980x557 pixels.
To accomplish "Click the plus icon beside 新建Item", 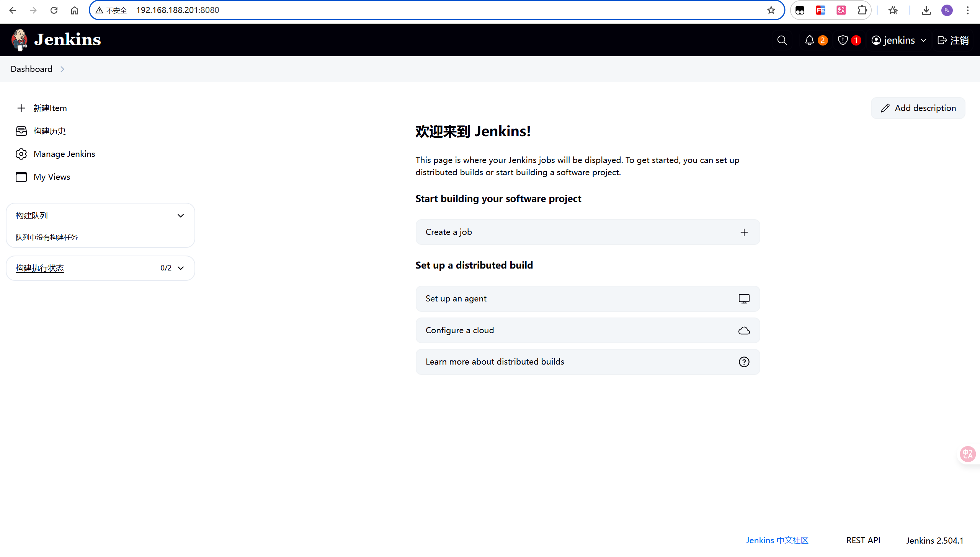I will point(21,108).
